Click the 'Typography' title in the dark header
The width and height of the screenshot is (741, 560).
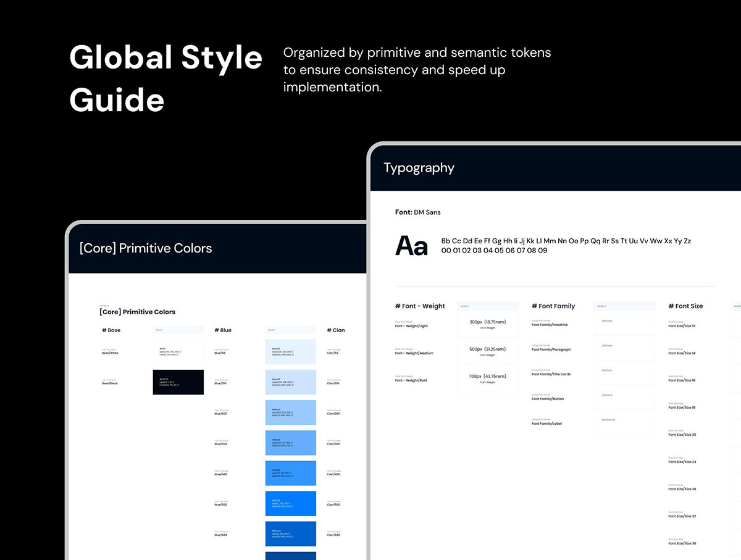click(x=419, y=168)
